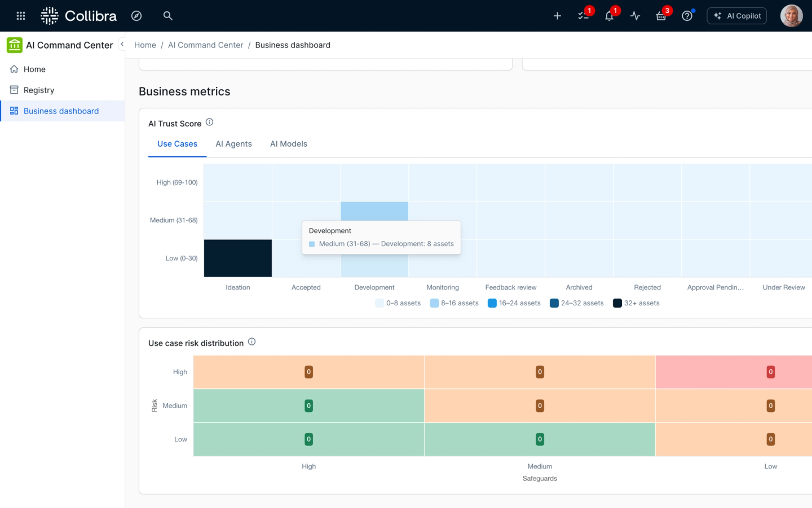Screen dimensions: 812x508
Task: Open the AI Copilot button
Action: point(736,16)
